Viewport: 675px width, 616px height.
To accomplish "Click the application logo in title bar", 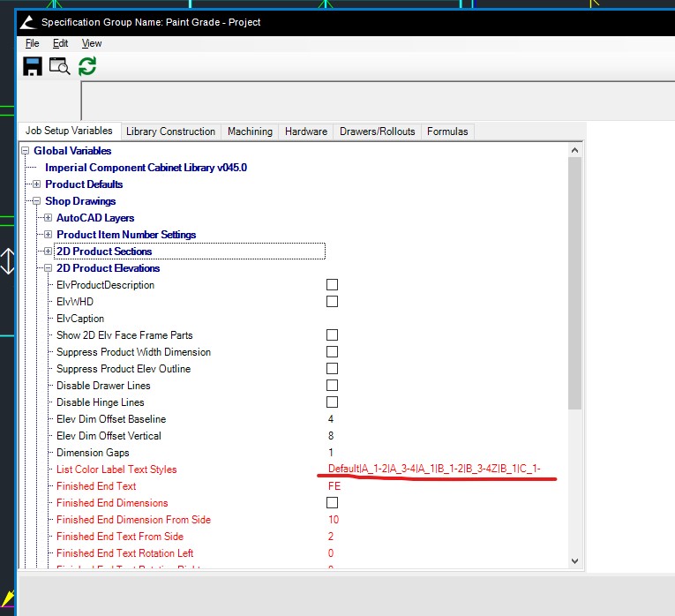I will [28, 22].
